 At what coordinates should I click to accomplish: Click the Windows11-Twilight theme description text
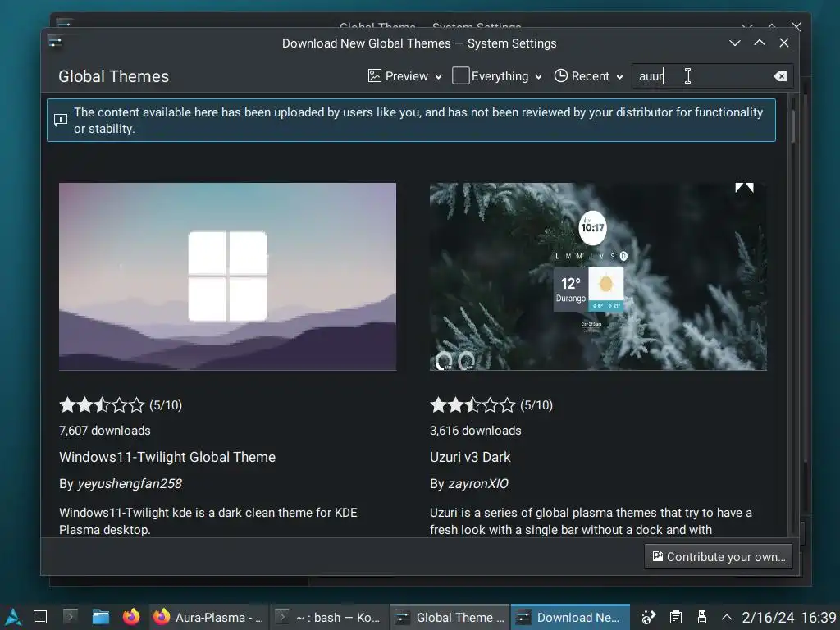click(208, 521)
